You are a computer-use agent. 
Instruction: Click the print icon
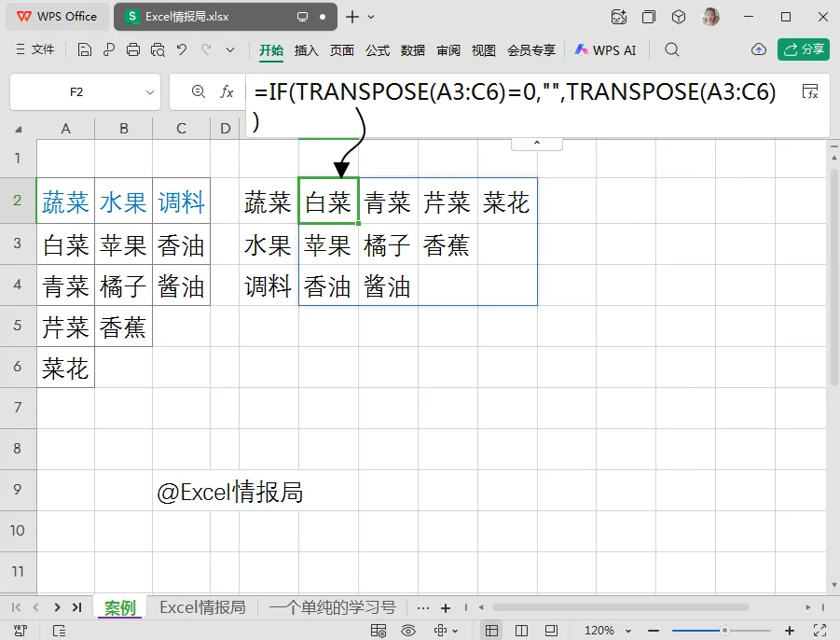(133, 49)
